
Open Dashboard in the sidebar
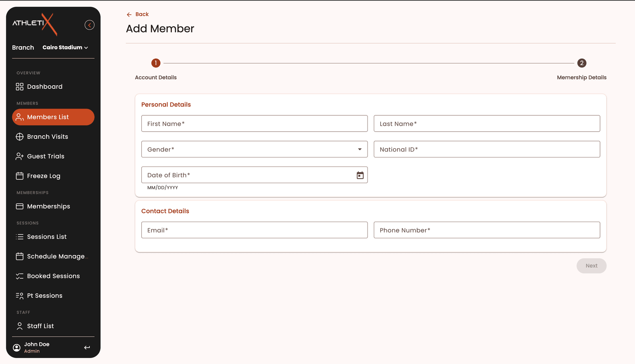click(x=53, y=86)
